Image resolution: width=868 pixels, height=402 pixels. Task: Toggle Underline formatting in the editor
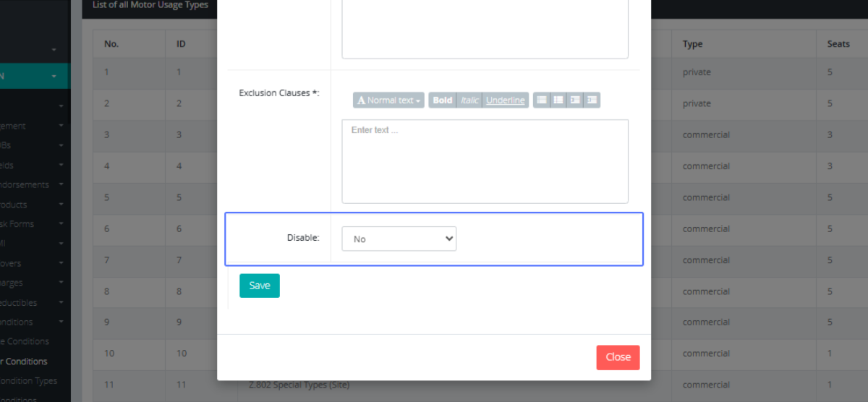click(x=505, y=100)
